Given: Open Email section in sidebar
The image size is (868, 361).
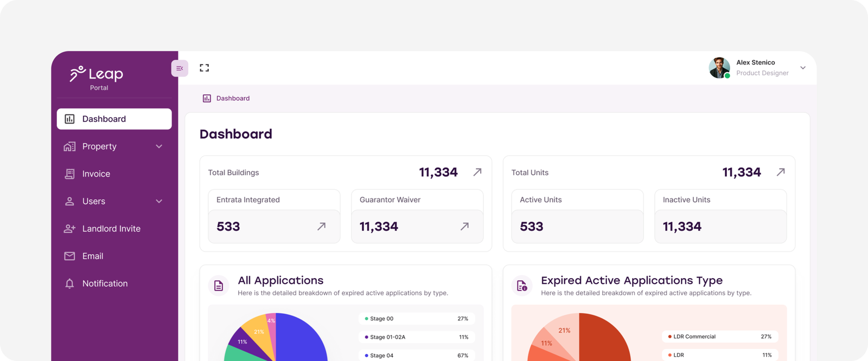Looking at the screenshot, I should point(92,256).
